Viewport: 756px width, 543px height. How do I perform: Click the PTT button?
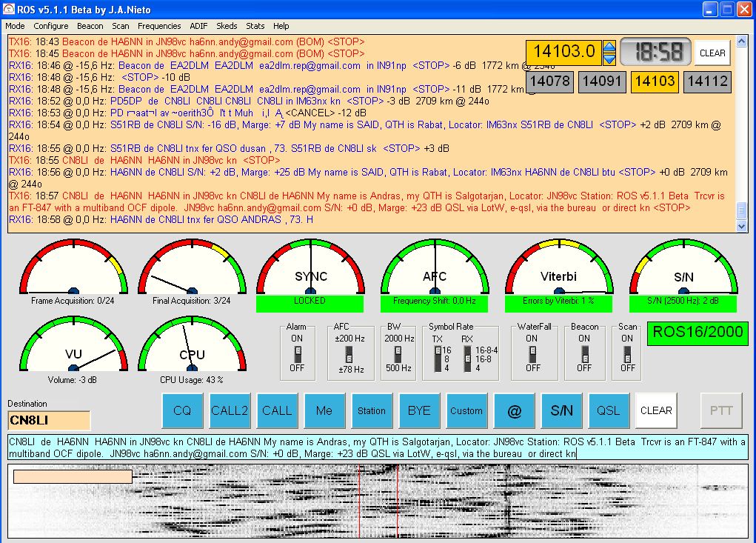tap(721, 410)
